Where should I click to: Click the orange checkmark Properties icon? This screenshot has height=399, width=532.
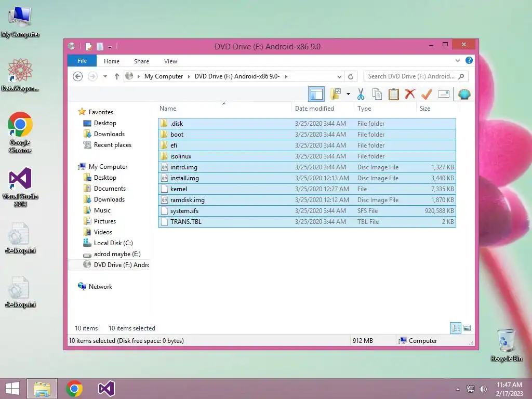click(427, 94)
